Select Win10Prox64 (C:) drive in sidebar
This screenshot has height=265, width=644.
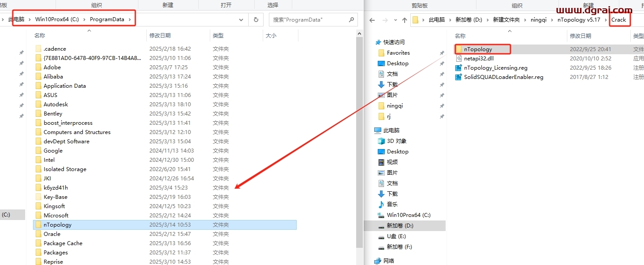tap(409, 215)
